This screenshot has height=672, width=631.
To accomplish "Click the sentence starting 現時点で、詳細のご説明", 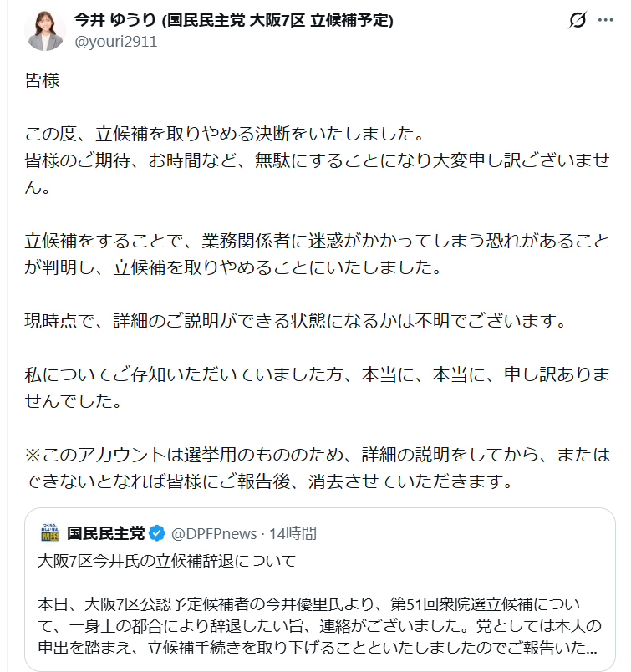I will point(297,321).
